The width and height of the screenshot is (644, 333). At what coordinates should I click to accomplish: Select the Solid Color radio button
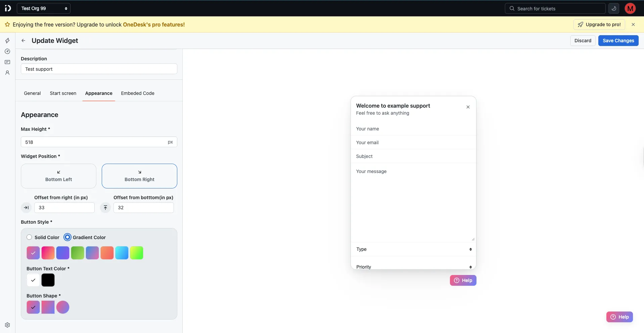(30, 237)
